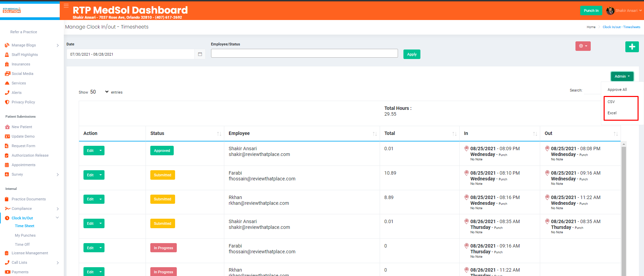Click the hamburger menu icon in header
Screen dimensions: 644x276
tap(66, 6)
